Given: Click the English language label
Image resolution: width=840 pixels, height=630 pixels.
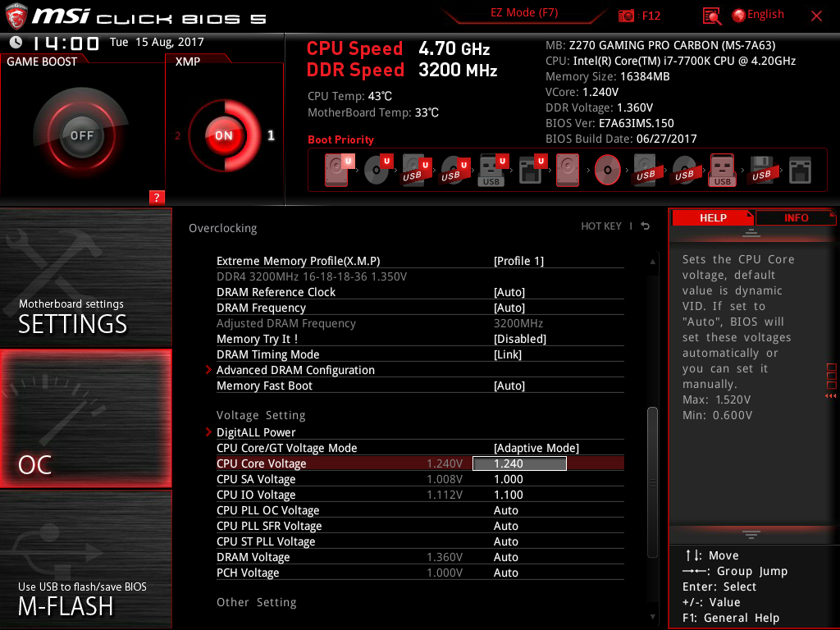Looking at the screenshot, I should click(765, 15).
